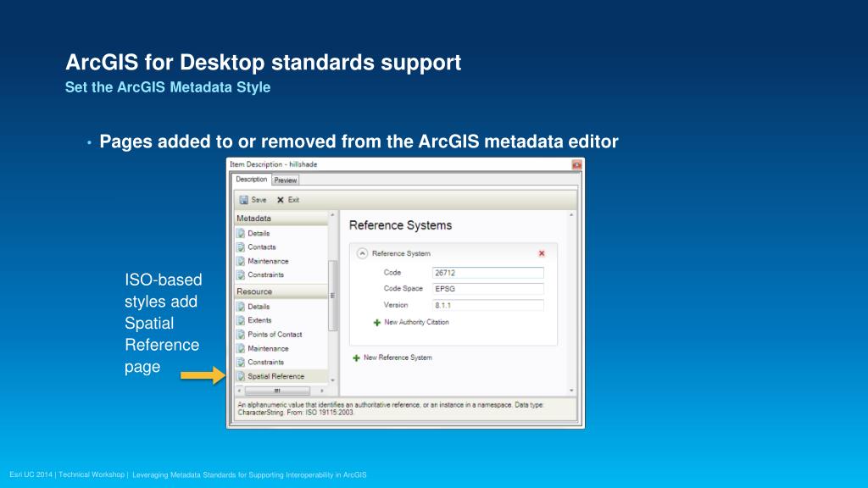Viewport: 868px width, 488px height.
Task: Add a New Reference System
Action: click(x=398, y=358)
